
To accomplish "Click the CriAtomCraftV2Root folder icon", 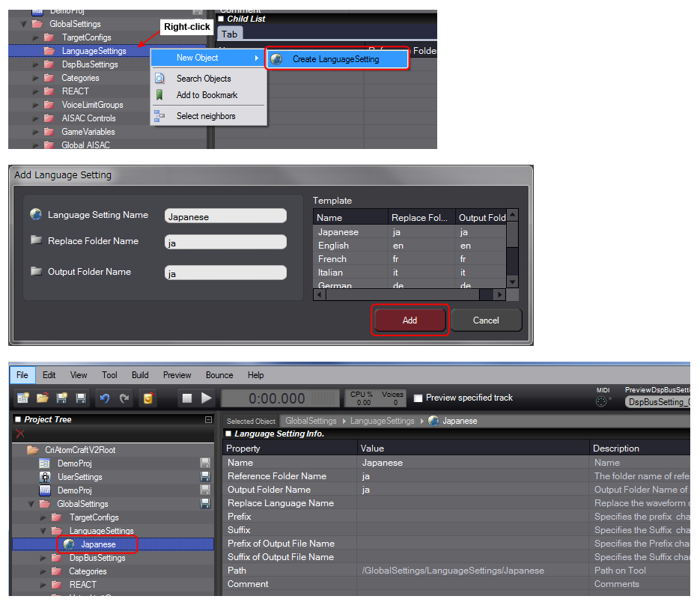I will (x=33, y=449).
